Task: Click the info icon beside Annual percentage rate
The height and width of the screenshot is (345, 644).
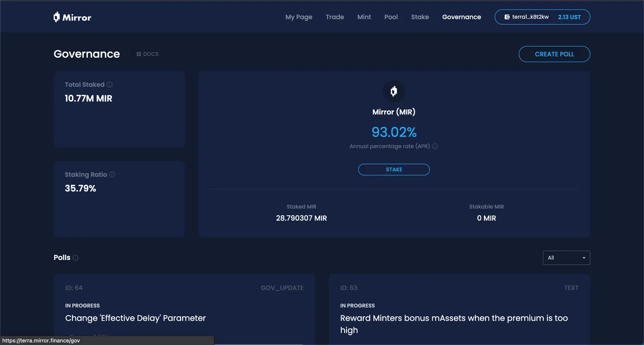Action: tap(435, 147)
